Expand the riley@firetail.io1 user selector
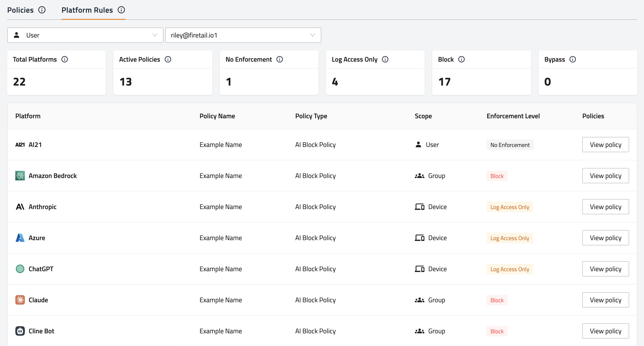Screen dimensions: 644x346 (x=243, y=35)
